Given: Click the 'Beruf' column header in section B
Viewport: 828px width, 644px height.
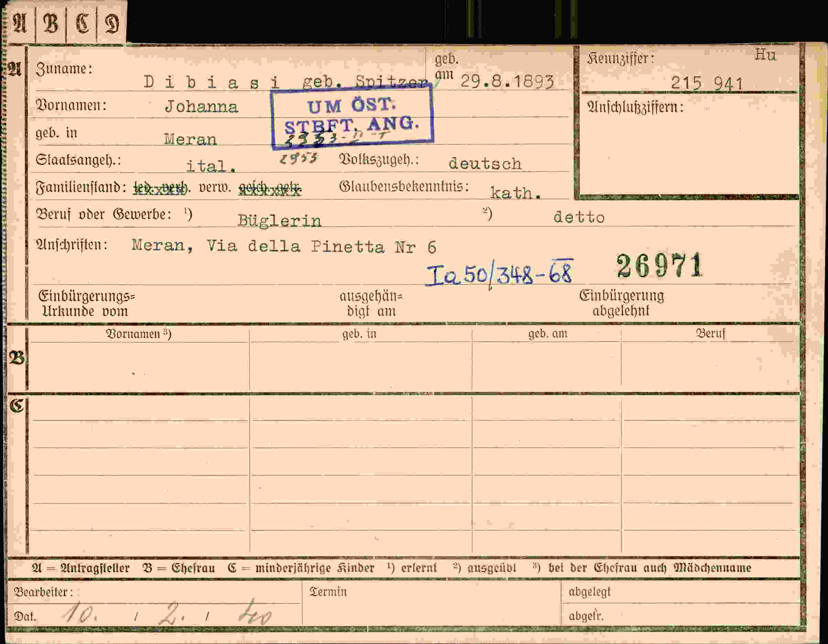Looking at the screenshot, I should 710,333.
